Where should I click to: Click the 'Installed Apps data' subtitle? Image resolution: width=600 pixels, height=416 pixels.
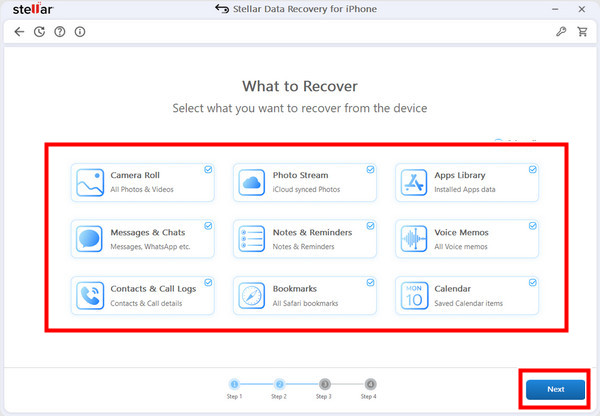[465, 189]
